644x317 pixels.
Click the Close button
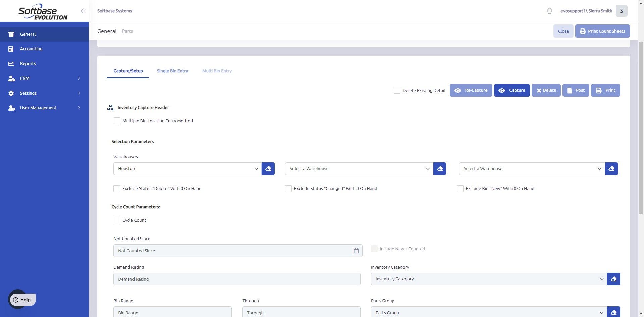click(x=563, y=31)
